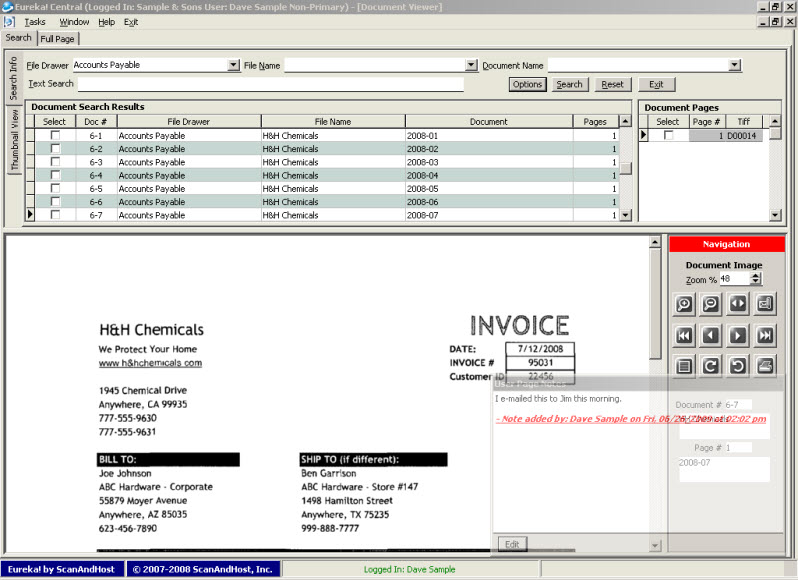Click the Document column header
This screenshot has width=798, height=580.
489,122
